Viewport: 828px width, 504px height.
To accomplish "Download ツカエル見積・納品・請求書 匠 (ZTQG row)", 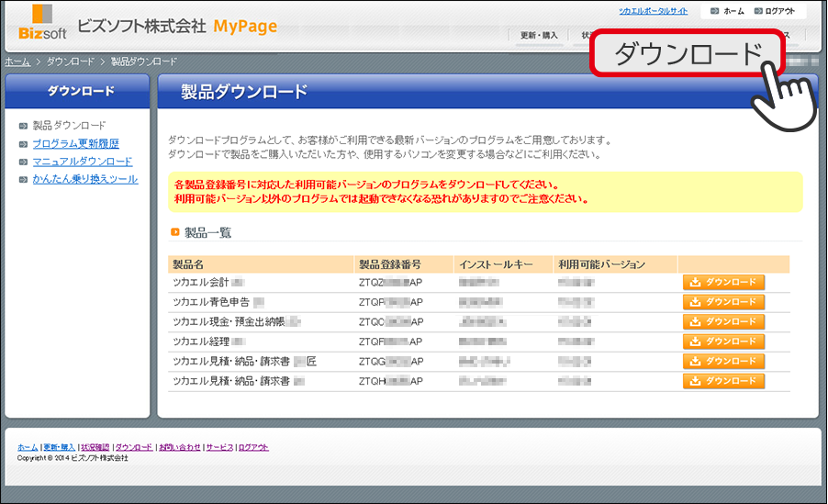I will [723, 362].
